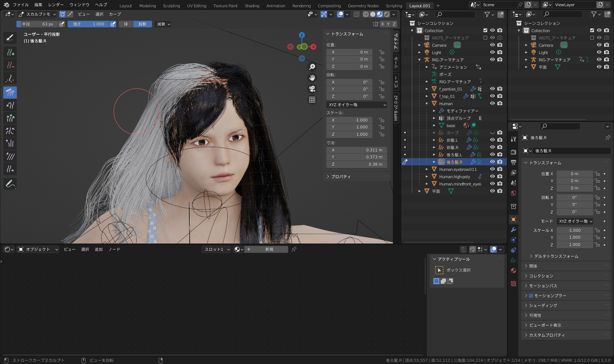Open Modifier properties via the wrench icon
Viewport: 614px width, 364px height.
click(x=513, y=229)
